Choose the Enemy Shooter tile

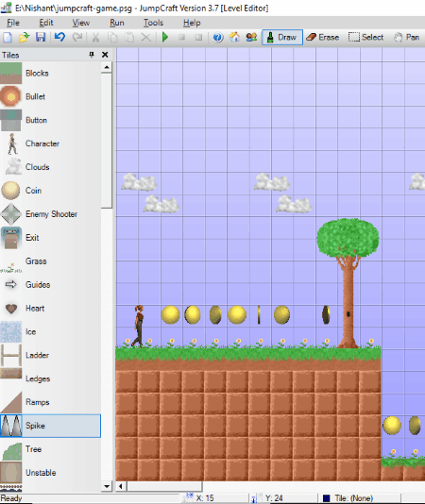[x=50, y=213]
